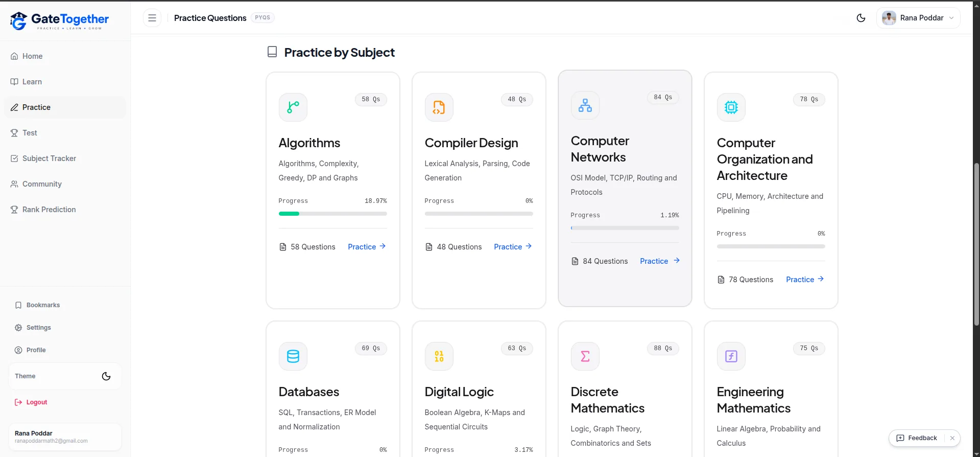Click the Rana Poddar user card in sidebar

point(65,437)
